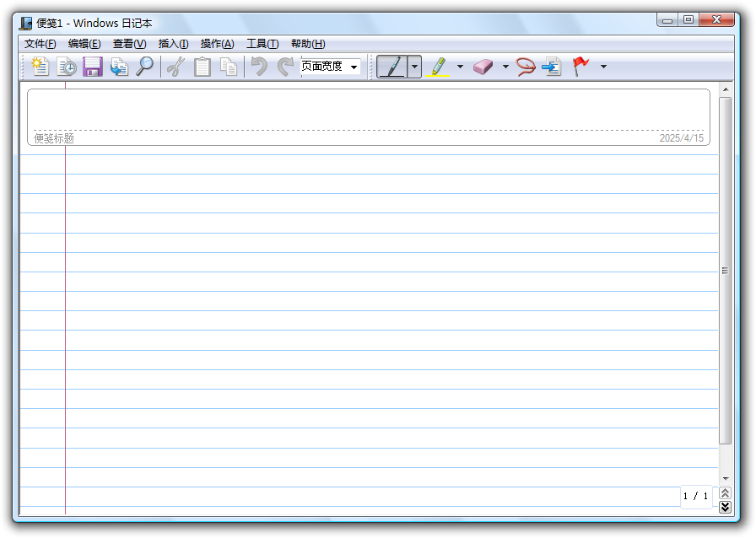Click the Undo arrow button
The height and width of the screenshot is (538, 756).
pos(259,67)
